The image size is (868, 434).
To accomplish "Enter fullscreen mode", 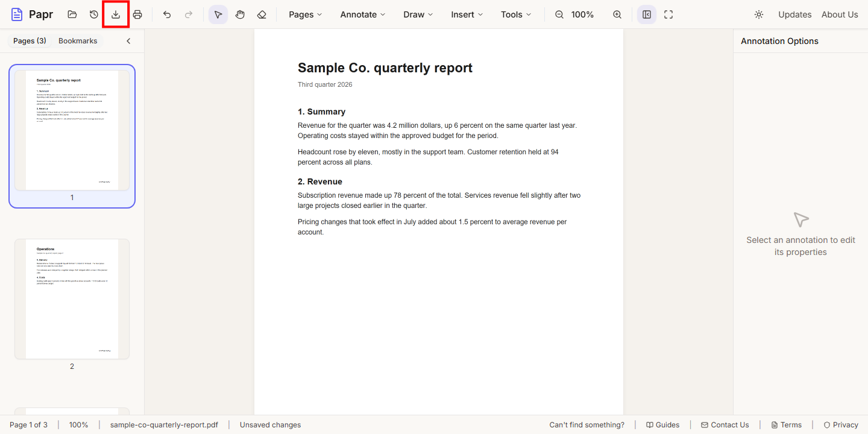I will tap(668, 14).
